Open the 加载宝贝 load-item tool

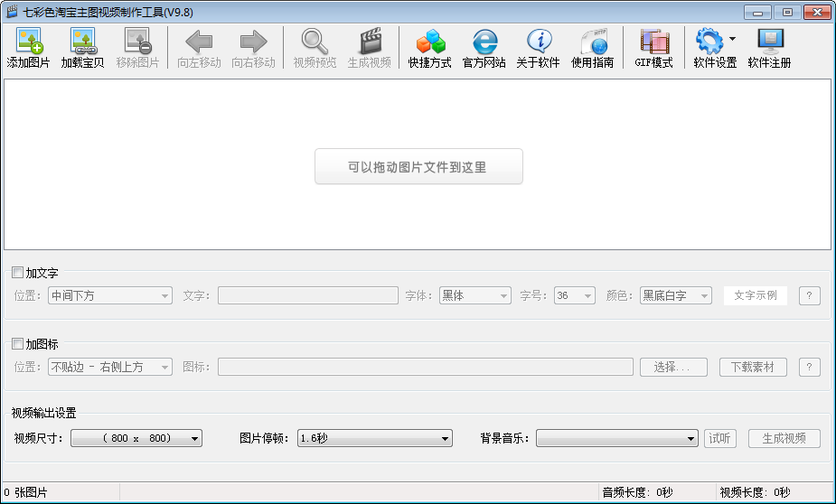coord(82,48)
